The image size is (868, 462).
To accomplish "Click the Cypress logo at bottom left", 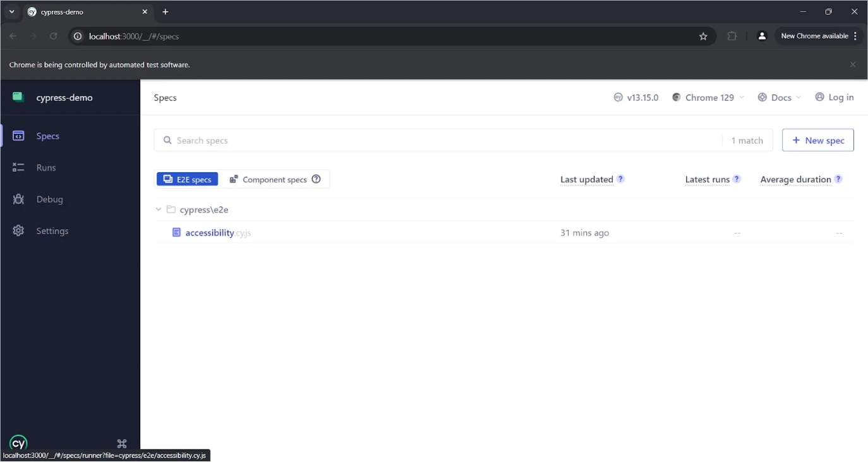I will coord(18,442).
